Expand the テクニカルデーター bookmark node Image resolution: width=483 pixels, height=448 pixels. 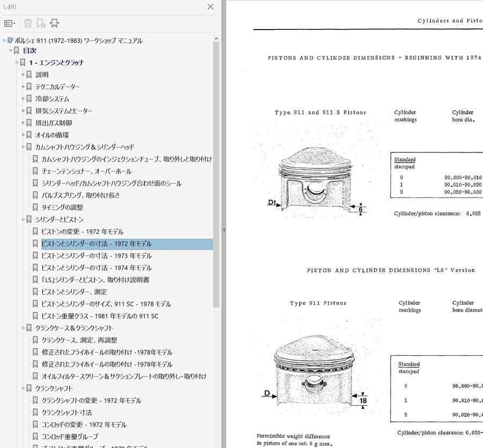tap(23, 87)
